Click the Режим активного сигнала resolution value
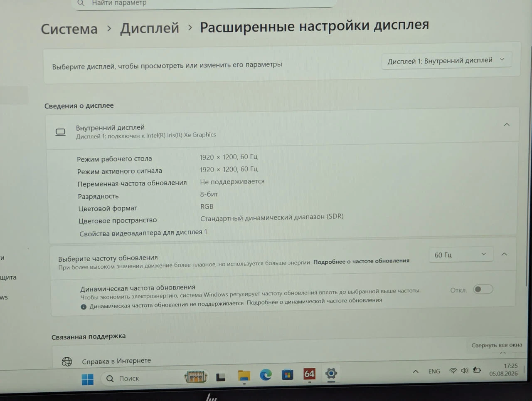The height and width of the screenshot is (401, 532). tap(229, 169)
